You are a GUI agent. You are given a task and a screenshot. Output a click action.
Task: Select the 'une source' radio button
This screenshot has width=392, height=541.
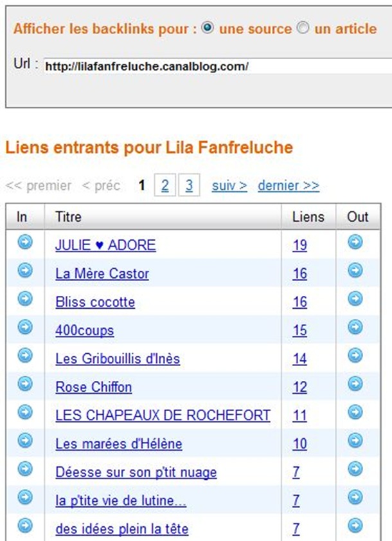coord(208,28)
